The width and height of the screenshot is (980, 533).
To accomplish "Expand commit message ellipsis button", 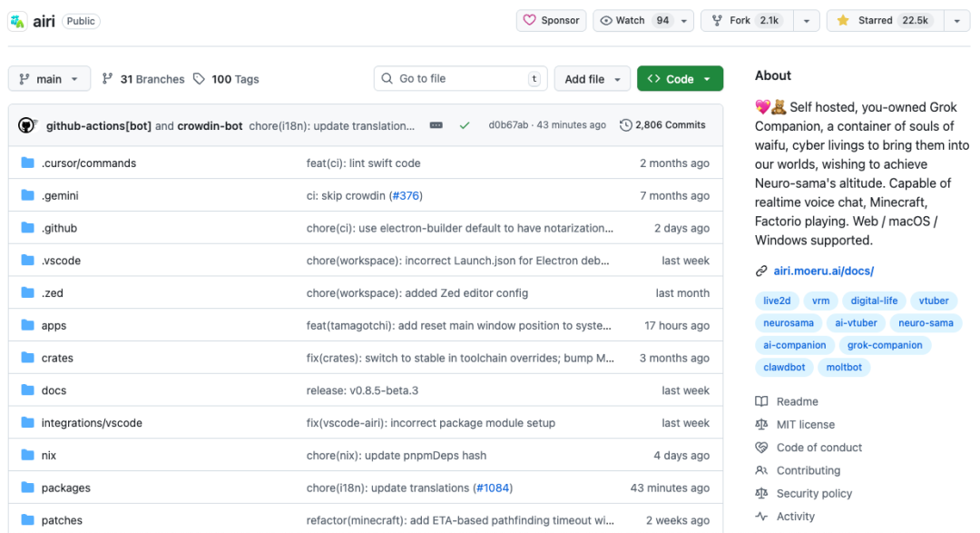I will point(436,125).
